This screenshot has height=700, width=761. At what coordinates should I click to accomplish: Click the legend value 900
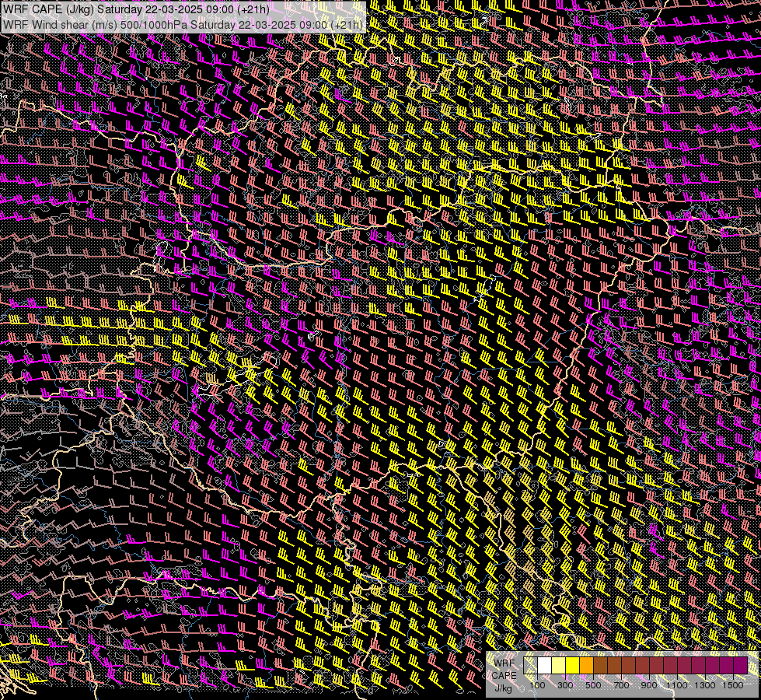pyautogui.click(x=649, y=685)
